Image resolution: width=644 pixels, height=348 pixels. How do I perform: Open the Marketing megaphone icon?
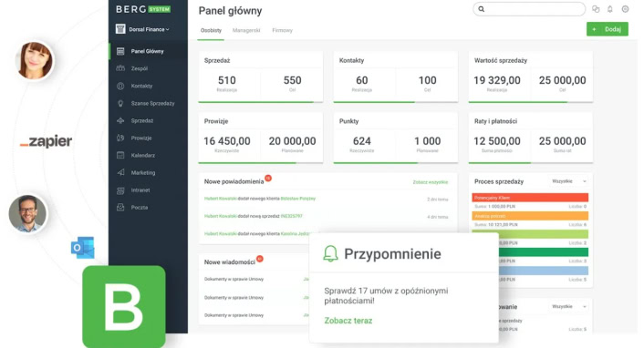coord(120,173)
